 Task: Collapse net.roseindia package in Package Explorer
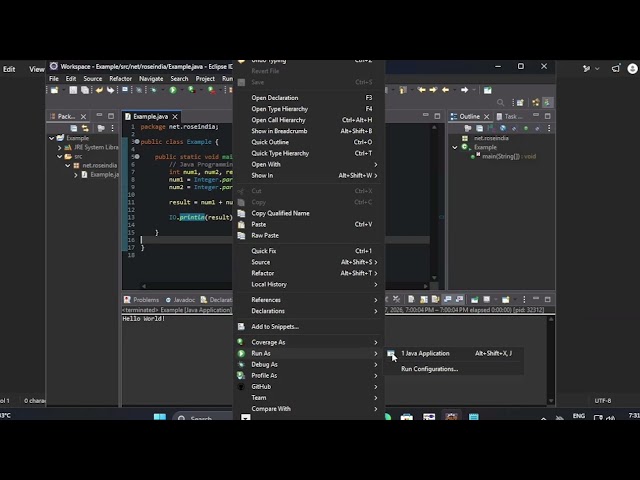(68, 165)
